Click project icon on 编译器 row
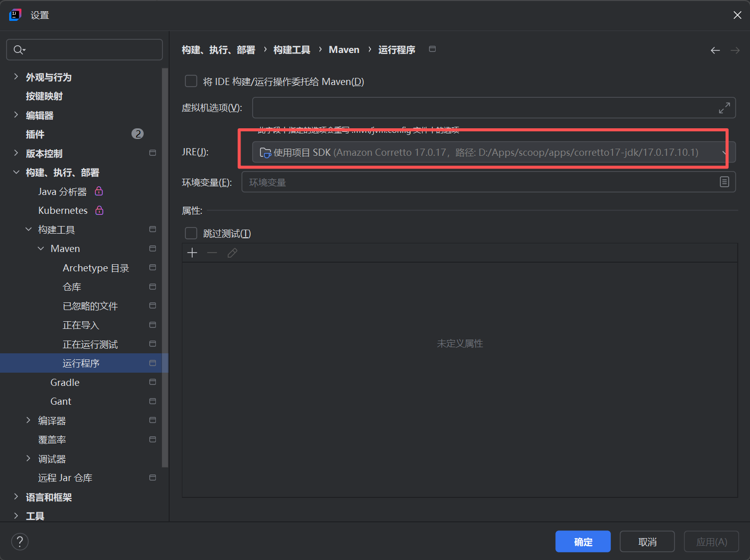This screenshot has width=750, height=560. click(152, 420)
